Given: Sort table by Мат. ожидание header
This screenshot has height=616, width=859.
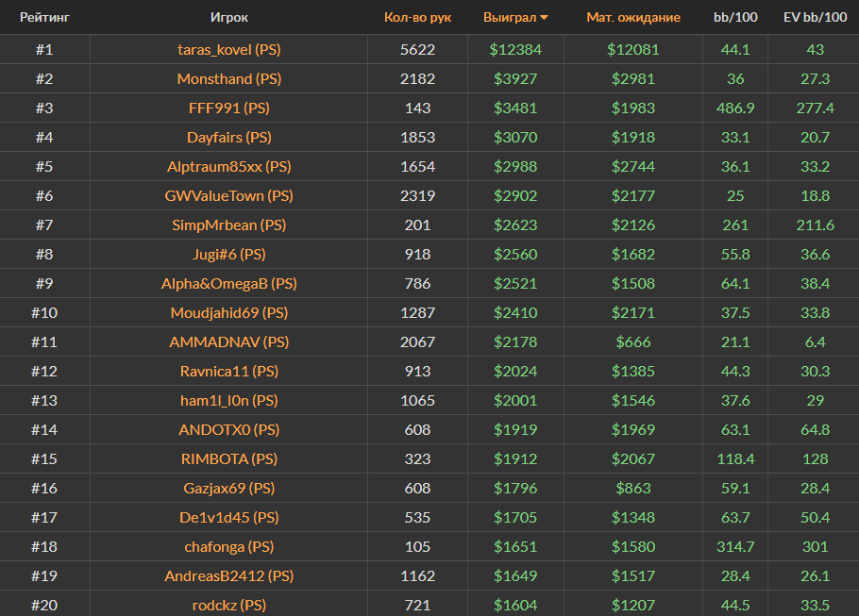Looking at the screenshot, I should [632, 17].
